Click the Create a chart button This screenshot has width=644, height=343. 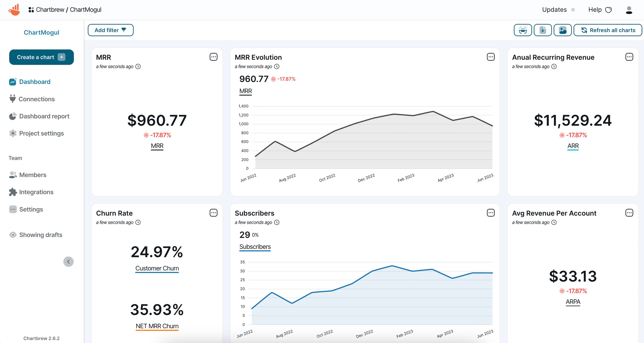click(41, 57)
